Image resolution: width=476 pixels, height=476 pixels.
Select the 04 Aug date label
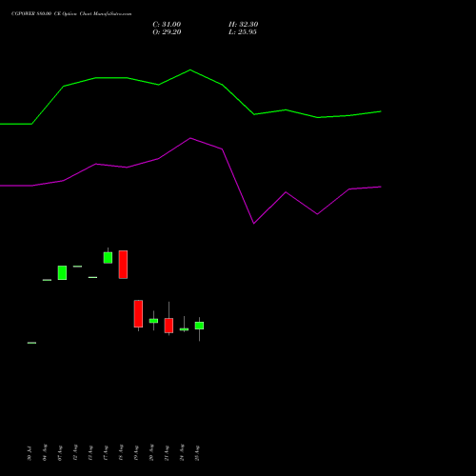[45, 452]
